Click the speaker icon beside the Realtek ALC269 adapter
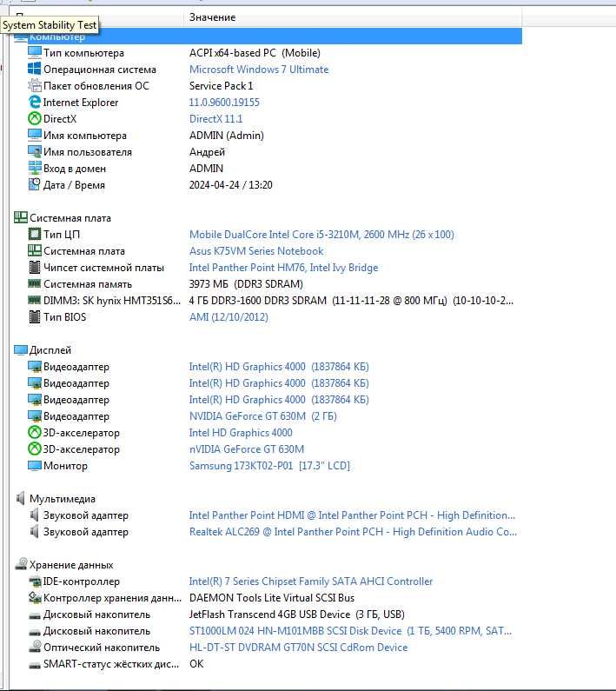616x691 pixels. coord(35,531)
